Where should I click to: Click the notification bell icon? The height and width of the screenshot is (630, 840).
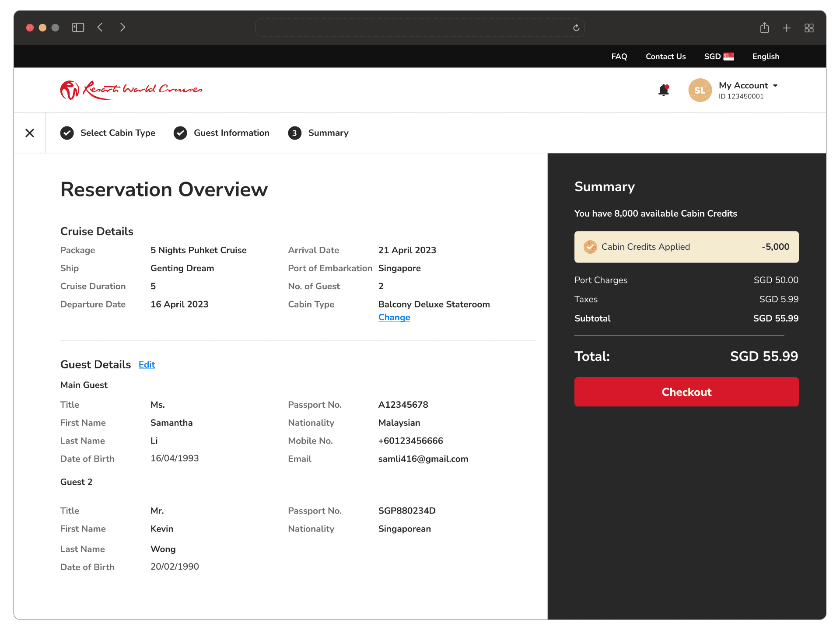(664, 90)
